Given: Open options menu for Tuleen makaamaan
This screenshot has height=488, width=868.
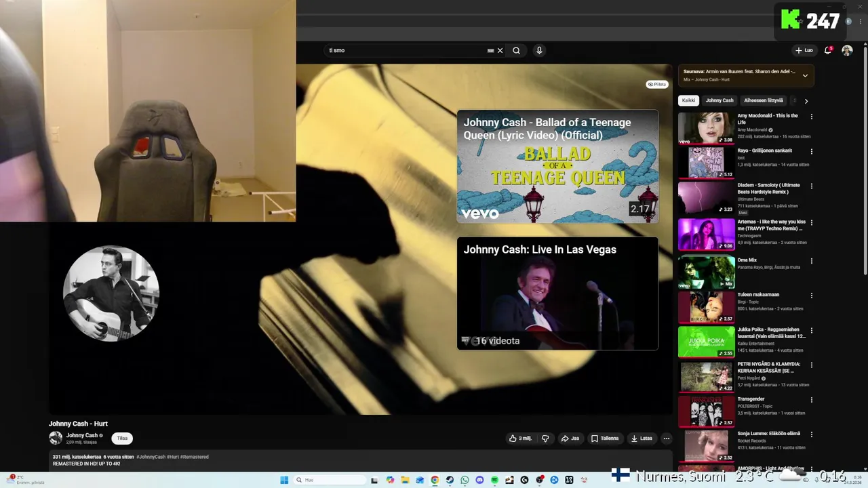Looking at the screenshot, I should [x=811, y=296].
